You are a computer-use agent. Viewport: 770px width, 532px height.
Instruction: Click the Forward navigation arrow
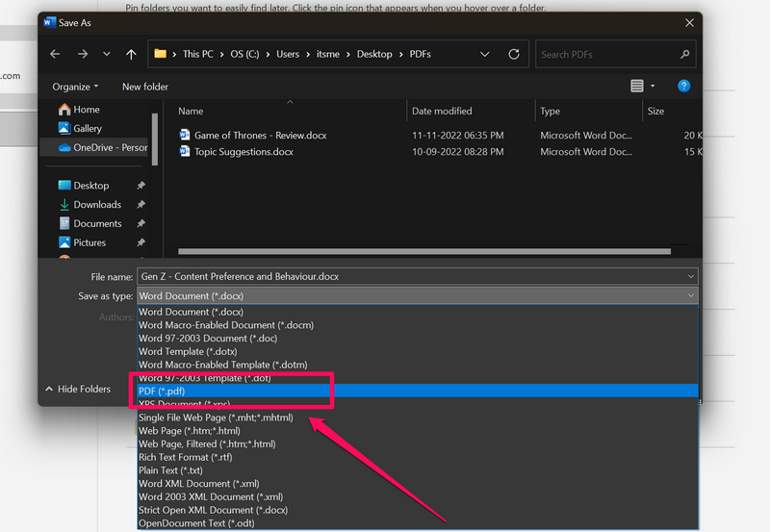coord(82,55)
